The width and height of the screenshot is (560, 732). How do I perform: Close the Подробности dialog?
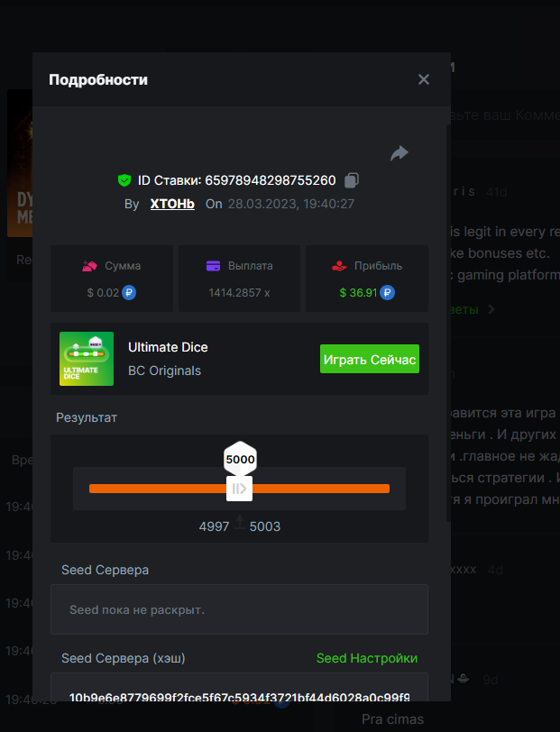tap(424, 79)
